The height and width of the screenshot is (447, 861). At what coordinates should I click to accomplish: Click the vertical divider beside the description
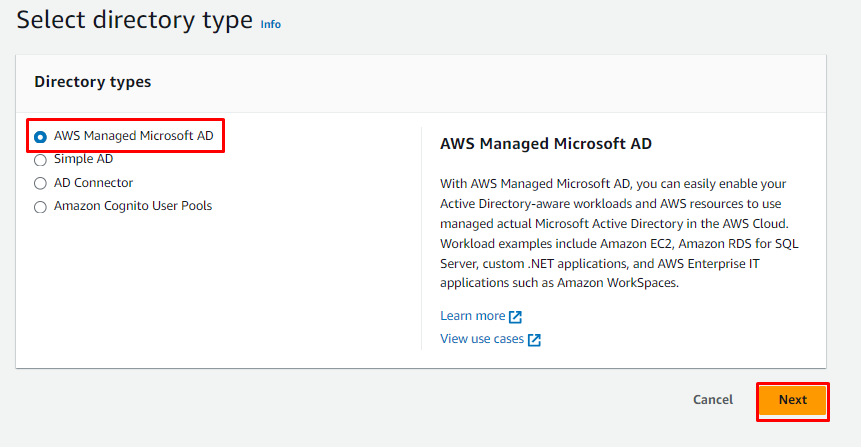point(421,238)
